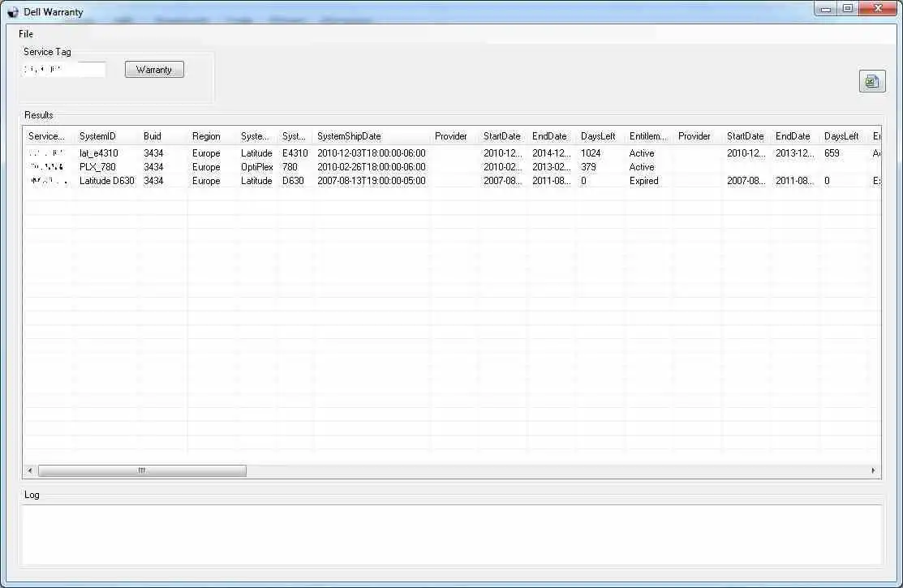This screenshot has width=903, height=588.
Task: Click the Dell Warranty title bar icon
Action: (13, 12)
